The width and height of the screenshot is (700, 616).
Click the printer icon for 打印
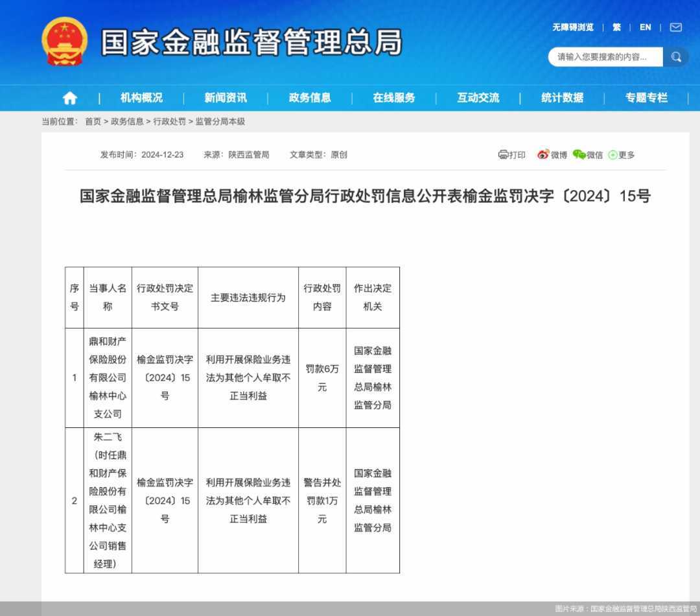[x=503, y=154]
